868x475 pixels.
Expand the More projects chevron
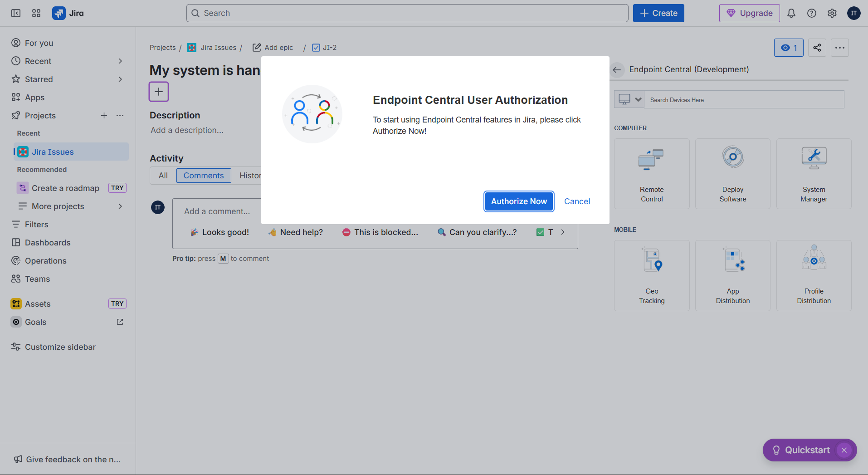click(120, 206)
